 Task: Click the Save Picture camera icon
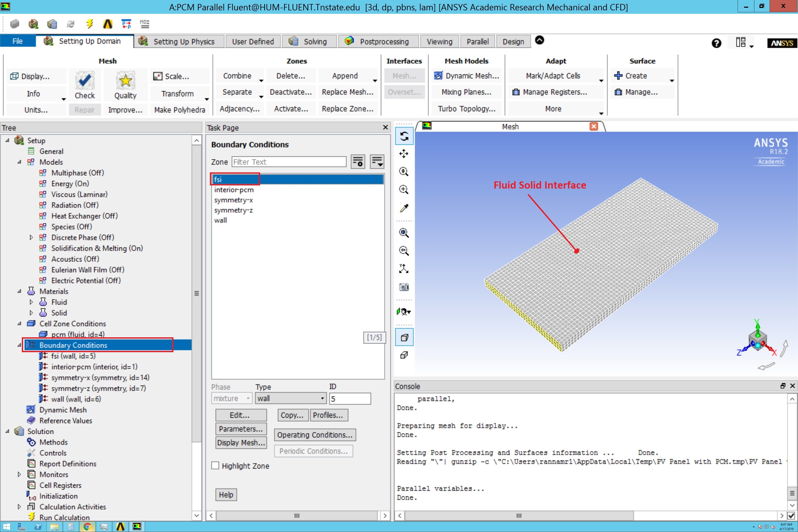click(x=404, y=287)
